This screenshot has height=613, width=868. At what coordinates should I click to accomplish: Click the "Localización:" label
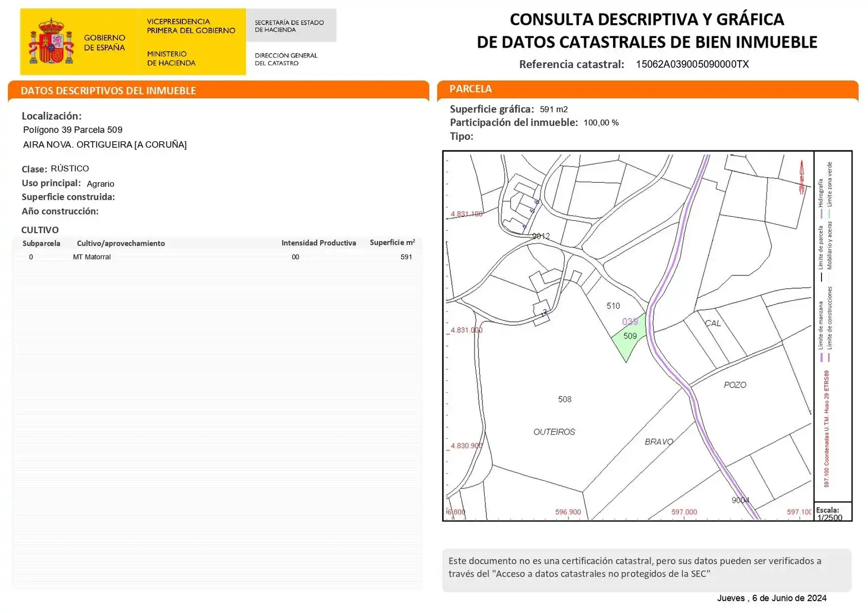52,116
